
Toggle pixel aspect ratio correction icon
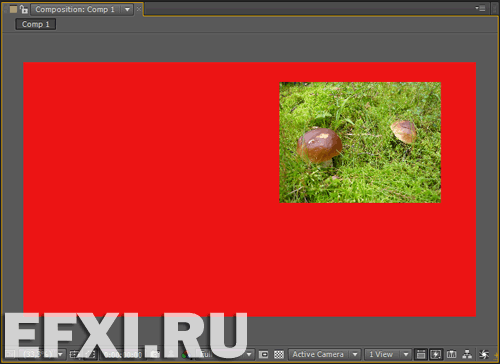click(x=421, y=354)
